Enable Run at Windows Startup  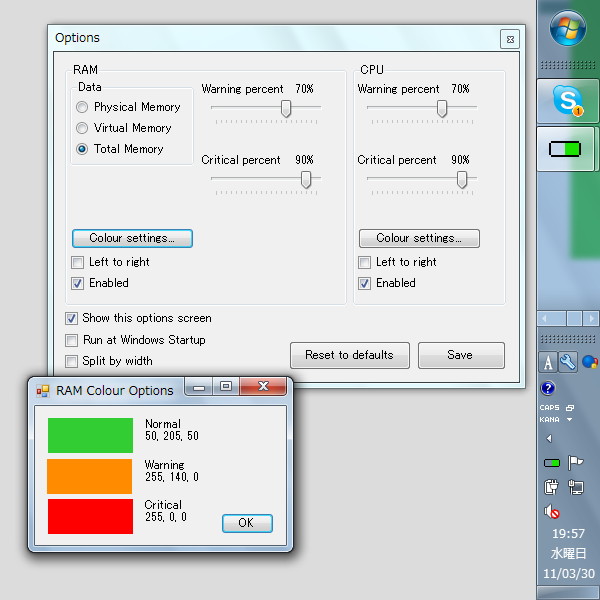pos(71,340)
